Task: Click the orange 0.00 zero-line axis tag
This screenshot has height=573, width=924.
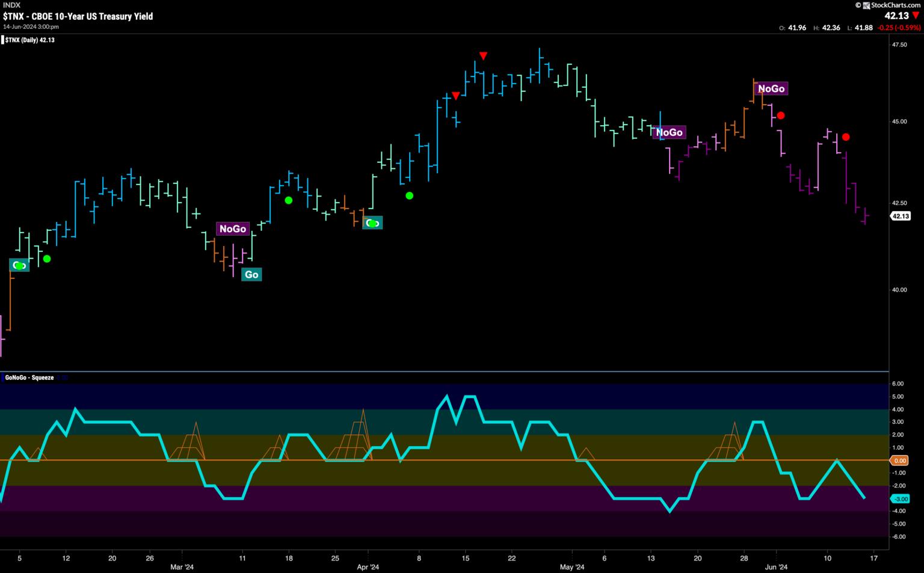Action: tap(900, 461)
